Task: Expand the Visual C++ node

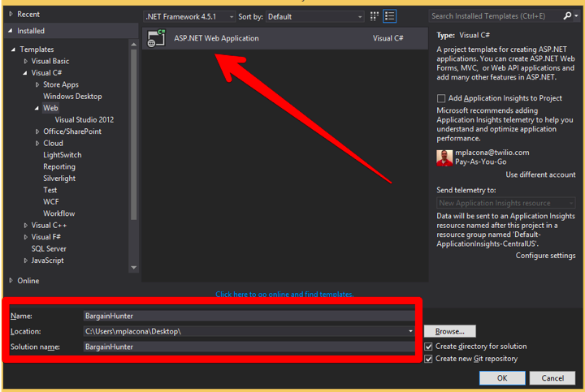Action: pos(25,226)
